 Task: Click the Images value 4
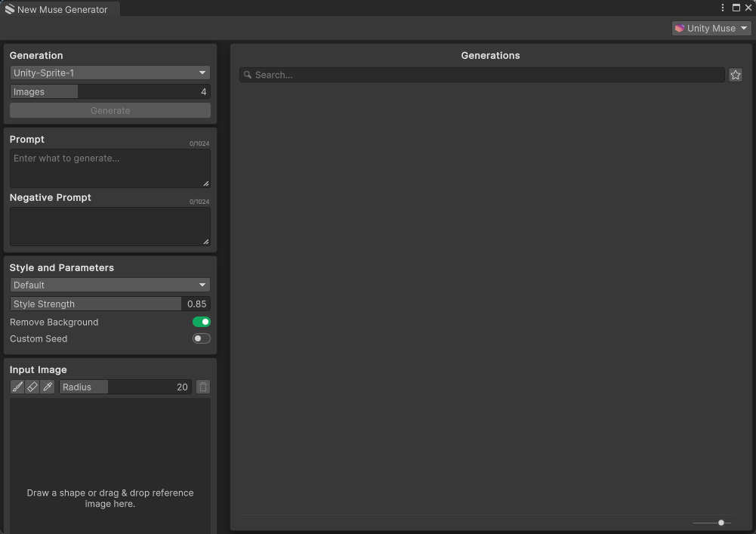203,91
